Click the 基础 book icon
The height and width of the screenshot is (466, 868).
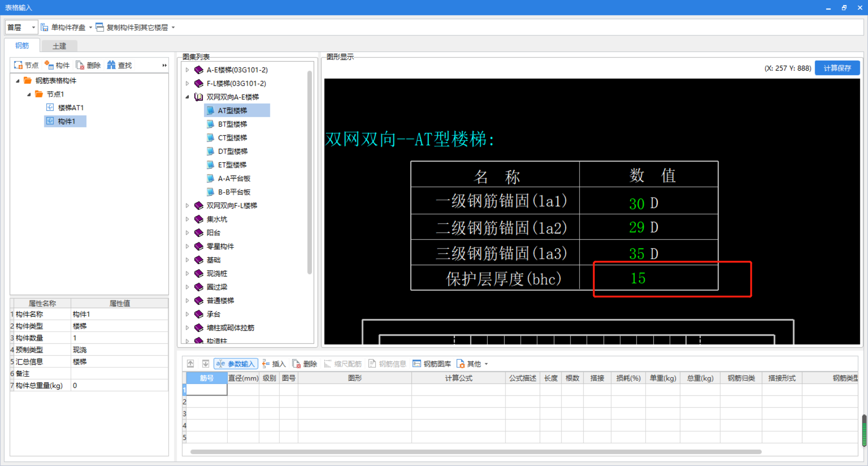point(198,260)
